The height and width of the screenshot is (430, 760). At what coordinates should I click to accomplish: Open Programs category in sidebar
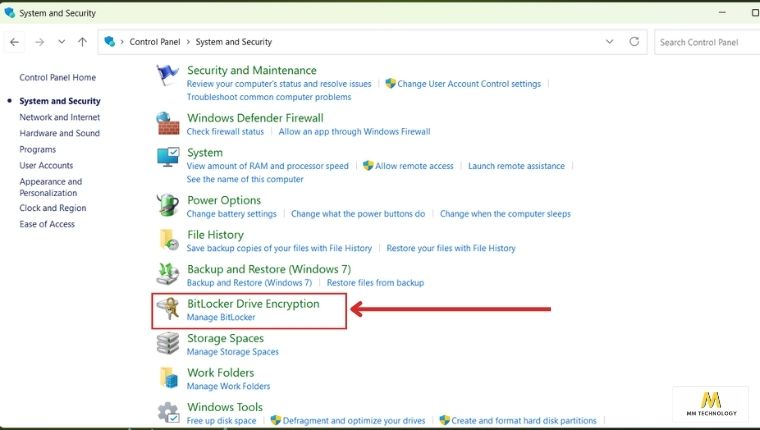click(x=37, y=149)
